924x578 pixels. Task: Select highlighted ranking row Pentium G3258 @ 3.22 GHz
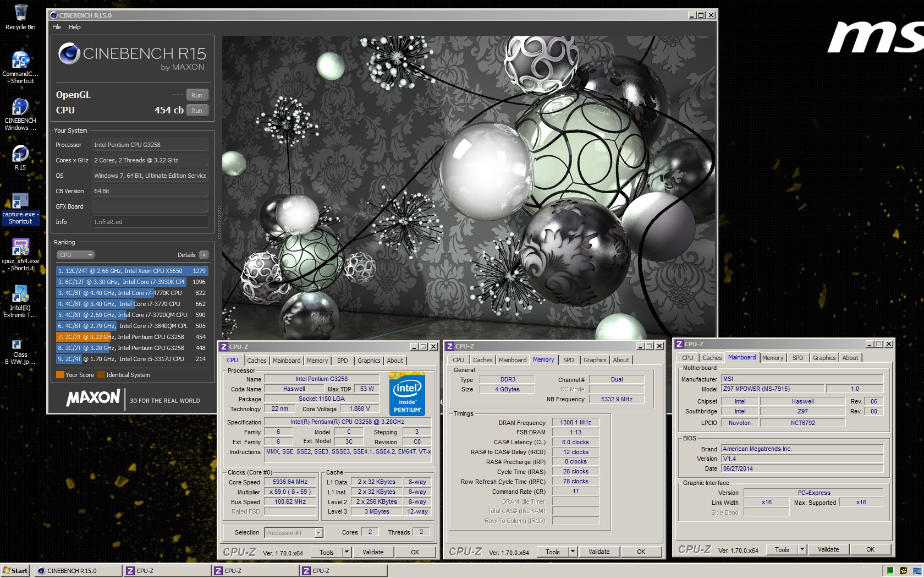(132, 337)
